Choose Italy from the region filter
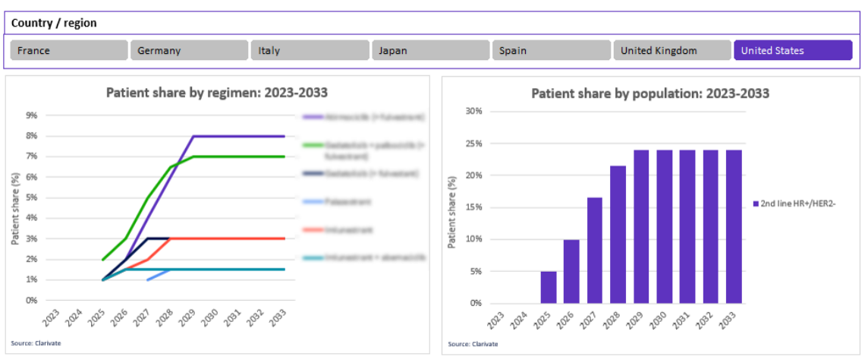This screenshot has width=868, height=360. pos(310,51)
